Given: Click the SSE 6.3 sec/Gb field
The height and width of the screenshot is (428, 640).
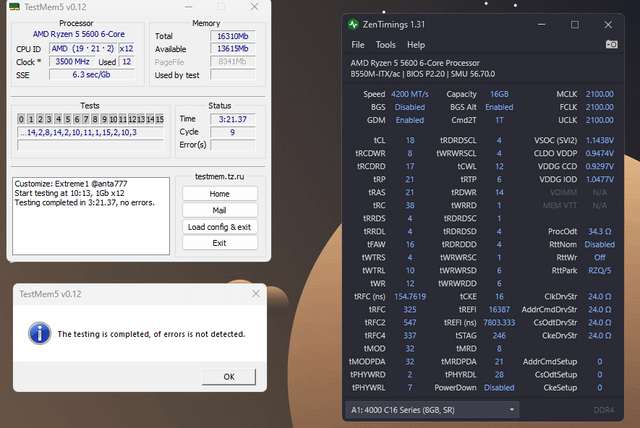Looking at the screenshot, I should 91,75.
